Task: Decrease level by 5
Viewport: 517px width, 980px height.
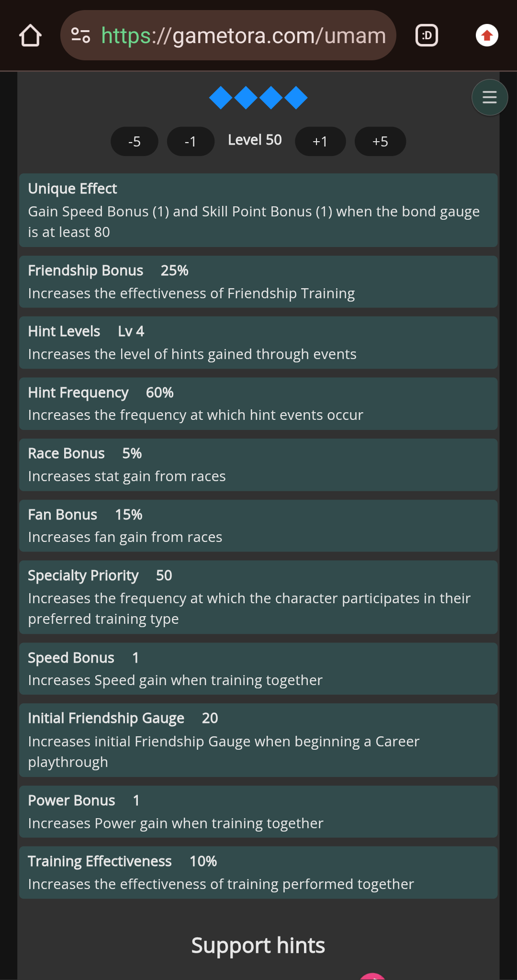Action: click(135, 141)
